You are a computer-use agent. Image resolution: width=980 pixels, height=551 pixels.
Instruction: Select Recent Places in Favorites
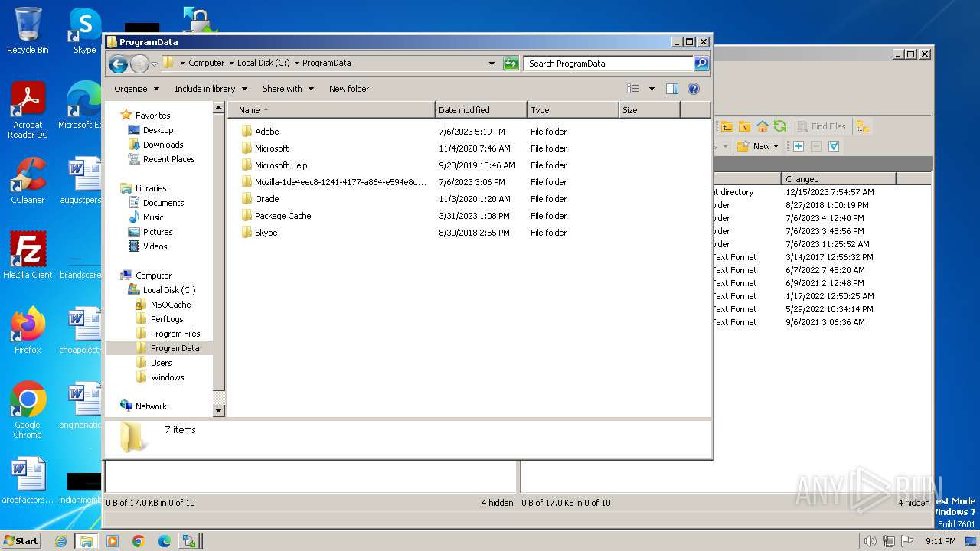pyautogui.click(x=168, y=159)
